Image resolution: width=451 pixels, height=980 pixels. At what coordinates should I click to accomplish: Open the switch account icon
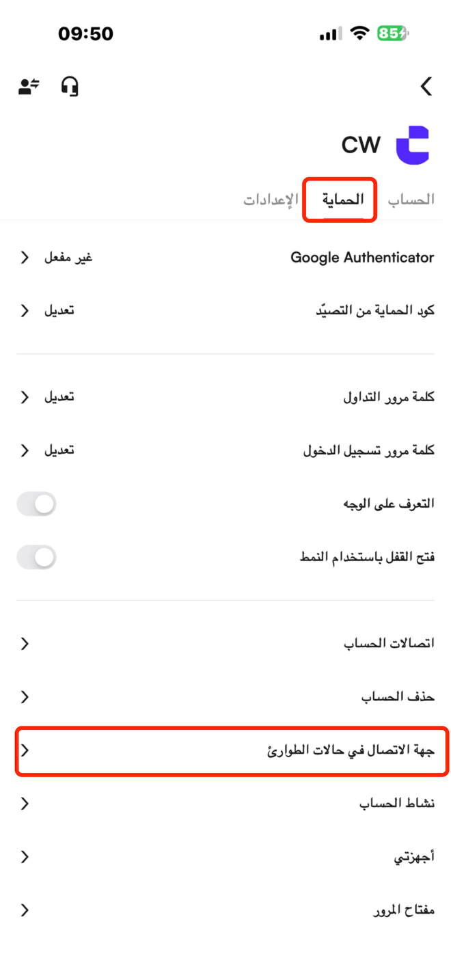(29, 87)
